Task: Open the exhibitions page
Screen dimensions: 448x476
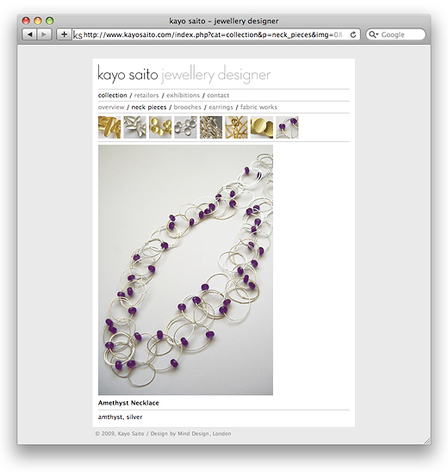Action: [x=183, y=96]
